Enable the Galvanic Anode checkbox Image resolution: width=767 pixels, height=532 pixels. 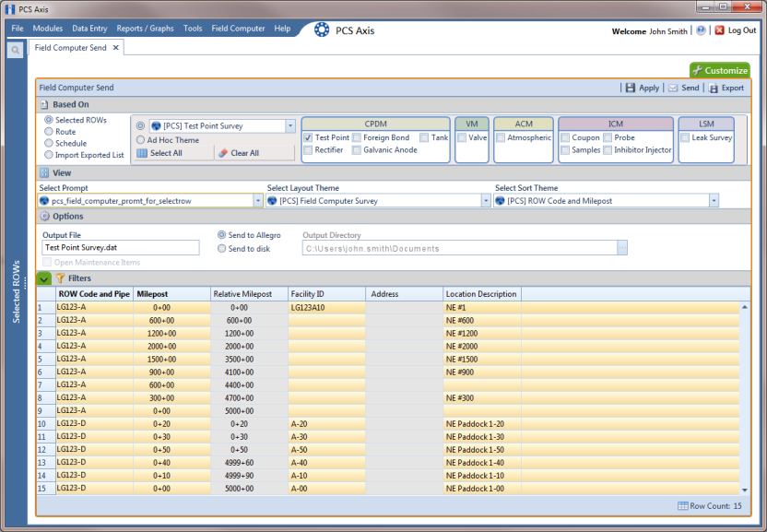(357, 149)
